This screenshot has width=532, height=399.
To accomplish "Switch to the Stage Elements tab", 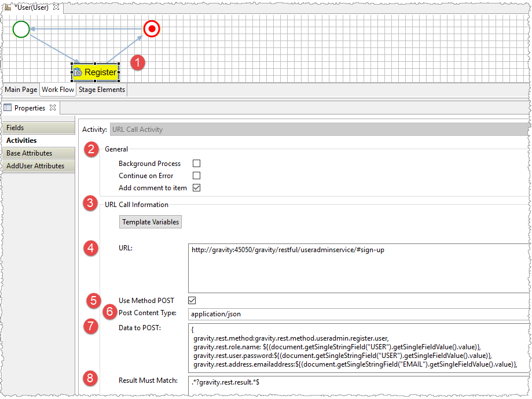I will click(x=102, y=90).
